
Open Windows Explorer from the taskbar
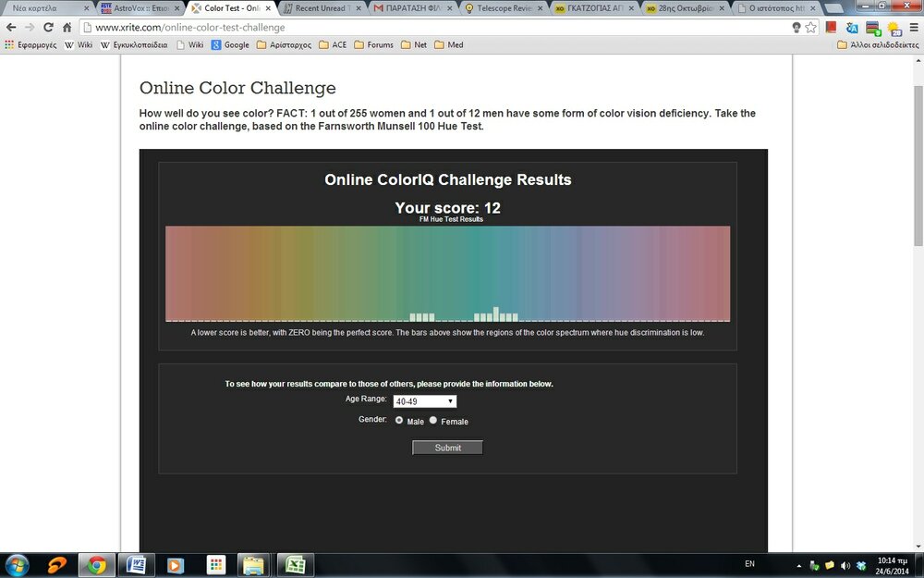coord(253,564)
